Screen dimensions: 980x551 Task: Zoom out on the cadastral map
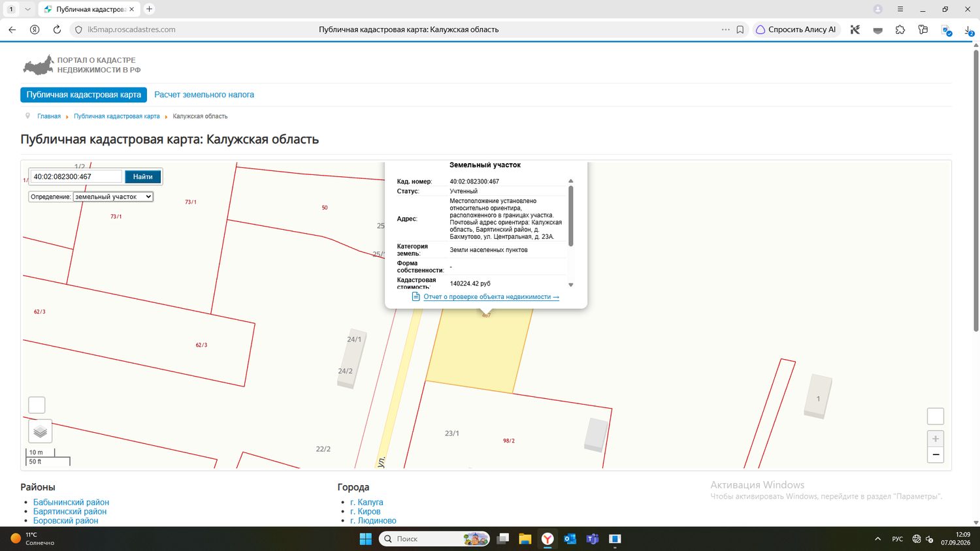pyautogui.click(x=936, y=455)
